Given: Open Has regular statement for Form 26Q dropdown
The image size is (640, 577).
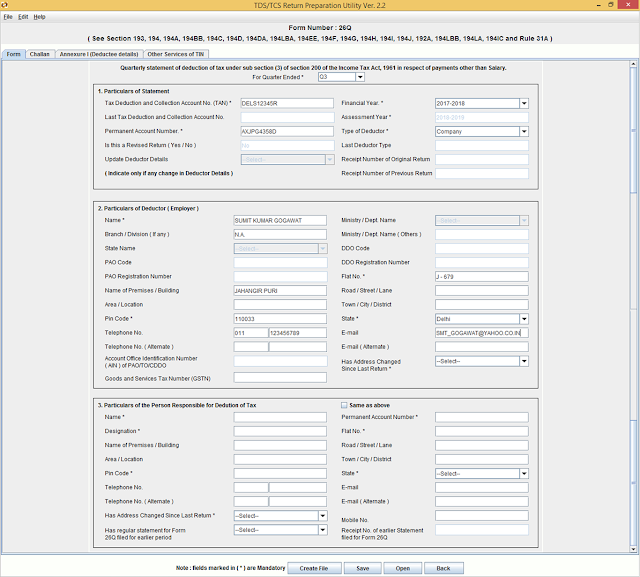Looking at the screenshot, I should pyautogui.click(x=322, y=530).
